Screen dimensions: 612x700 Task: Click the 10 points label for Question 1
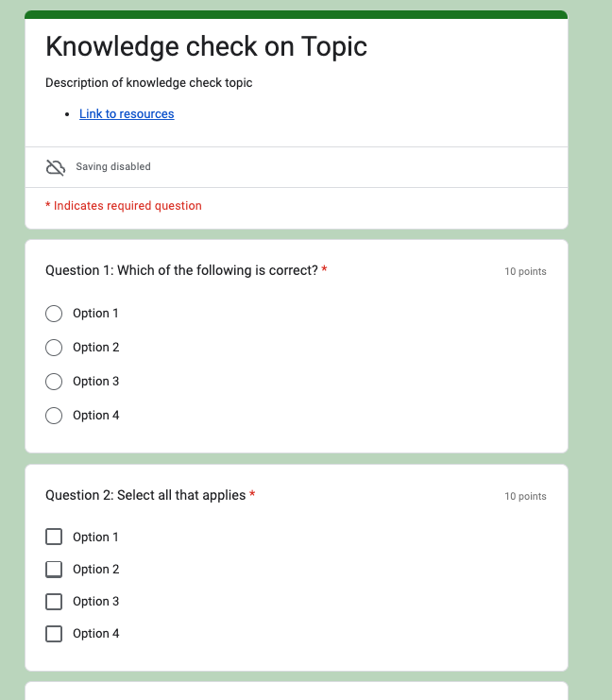click(x=525, y=272)
